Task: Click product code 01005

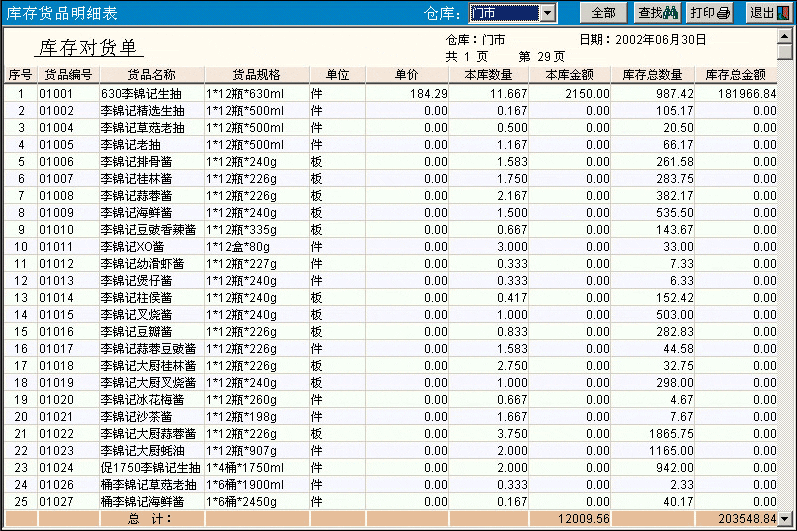Action: (56, 145)
